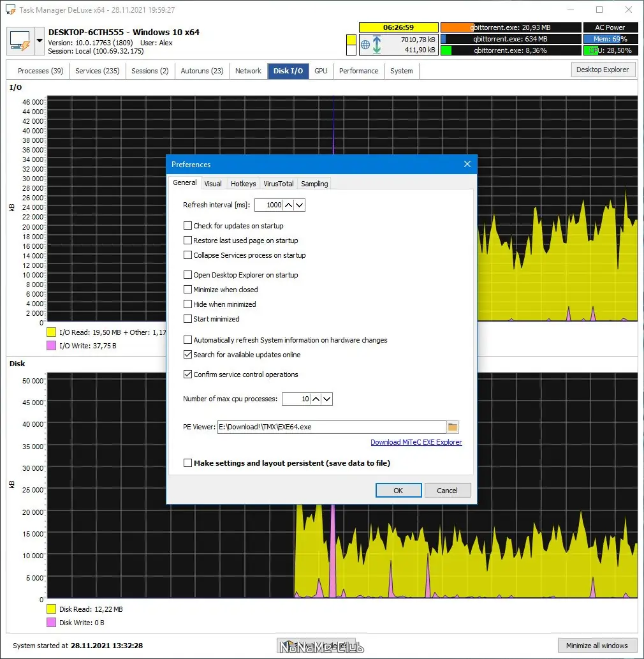The width and height of the screenshot is (644, 659).
Task: Open Sessions (2) tab
Action: [x=150, y=71]
